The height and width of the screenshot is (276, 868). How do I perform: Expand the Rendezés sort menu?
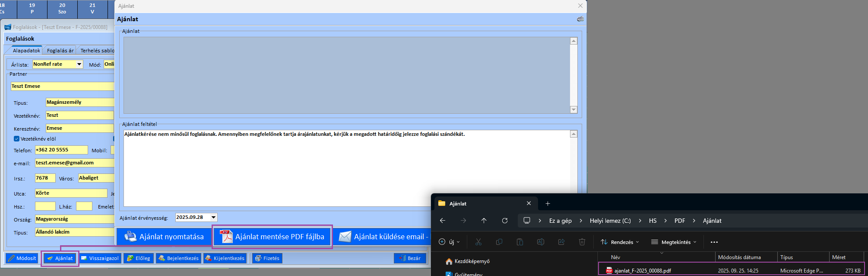(x=620, y=242)
